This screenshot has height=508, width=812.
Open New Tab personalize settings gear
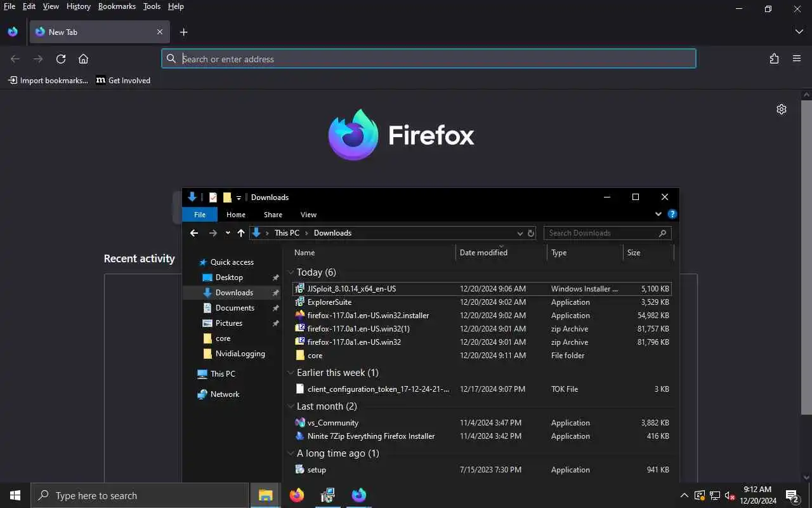click(782, 109)
